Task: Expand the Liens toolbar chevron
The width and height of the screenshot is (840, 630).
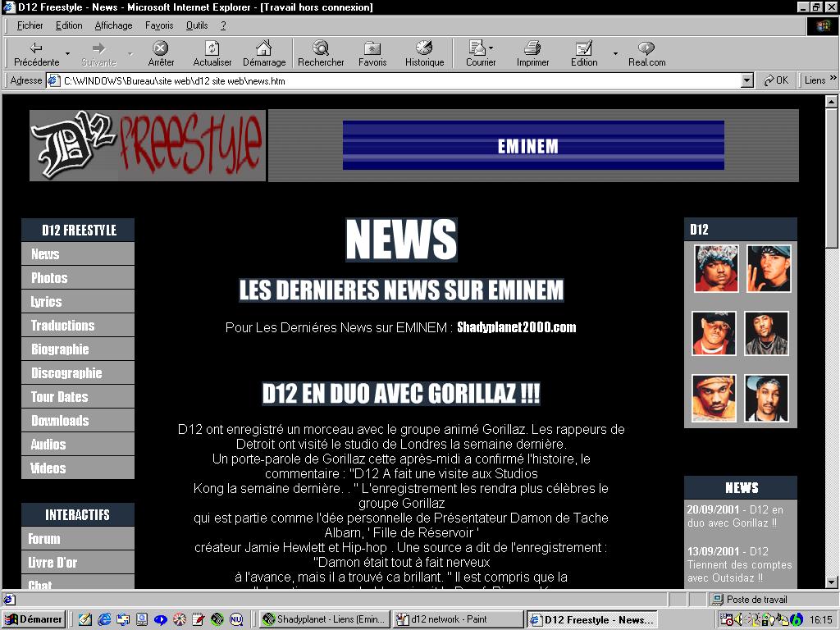Action: (833, 78)
